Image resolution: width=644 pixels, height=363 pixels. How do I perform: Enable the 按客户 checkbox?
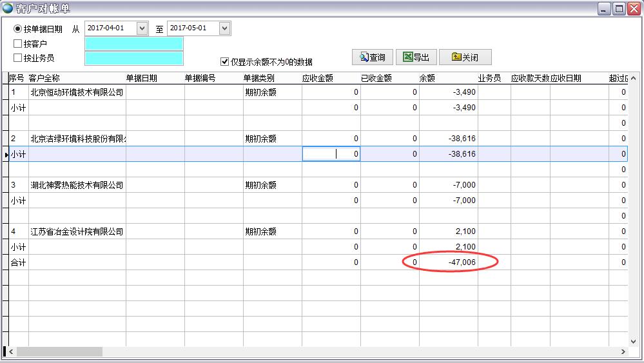coord(17,44)
